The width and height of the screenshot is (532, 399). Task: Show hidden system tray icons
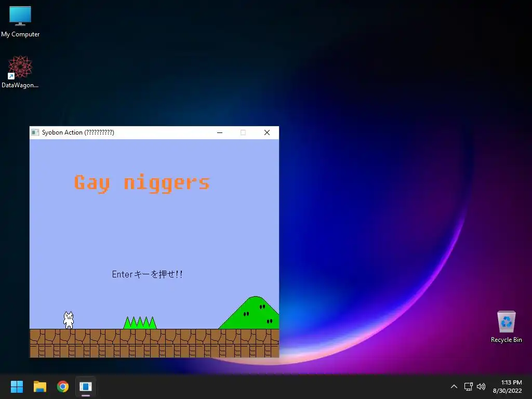coord(454,387)
